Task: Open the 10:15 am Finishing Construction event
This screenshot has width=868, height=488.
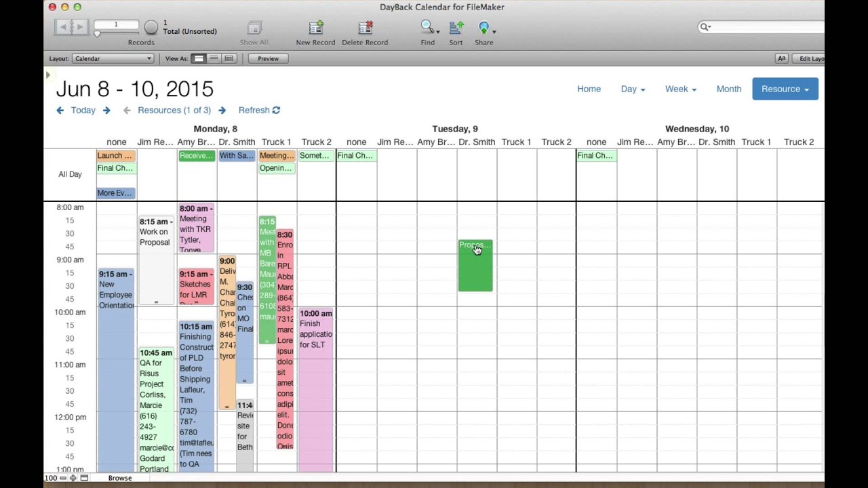Action: (197, 396)
